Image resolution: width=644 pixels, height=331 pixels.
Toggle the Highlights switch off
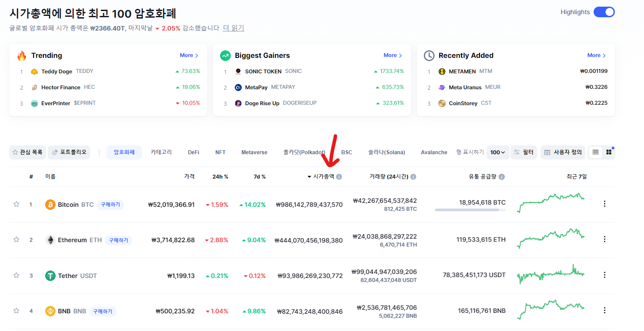604,12
